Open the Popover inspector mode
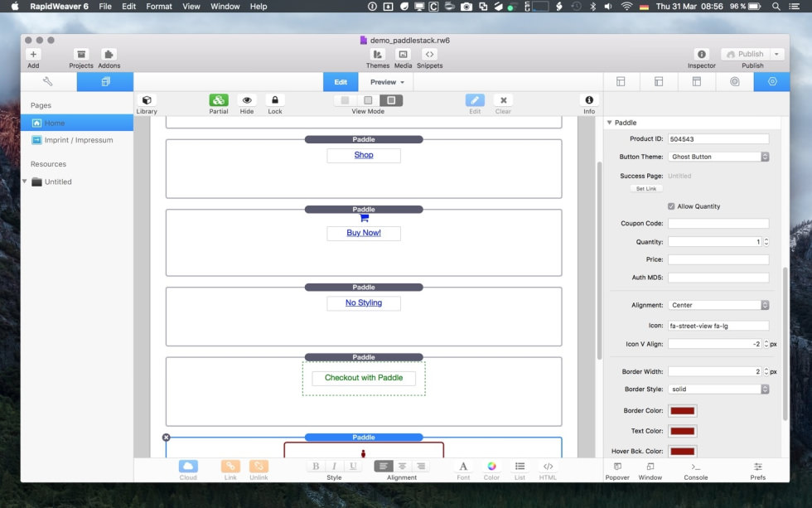 617,467
